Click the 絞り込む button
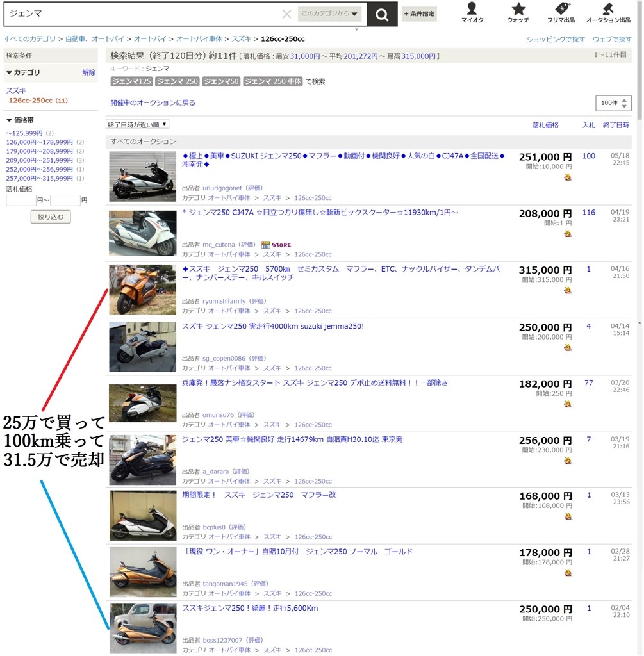Screen dimensions: 644x656 pos(51,217)
